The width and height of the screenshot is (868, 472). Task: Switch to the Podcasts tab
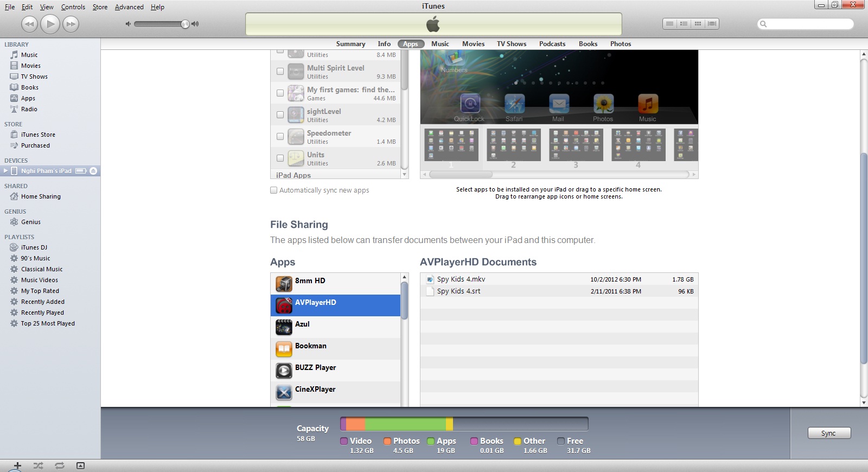[552, 44]
